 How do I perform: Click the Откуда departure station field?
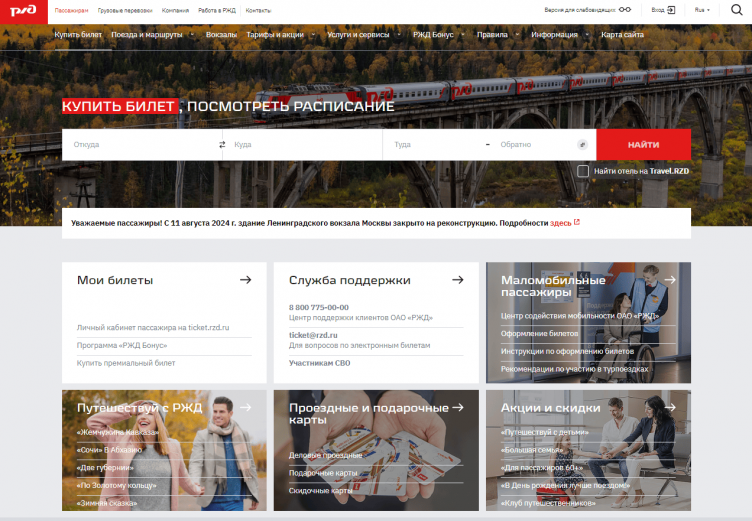pyautogui.click(x=142, y=144)
